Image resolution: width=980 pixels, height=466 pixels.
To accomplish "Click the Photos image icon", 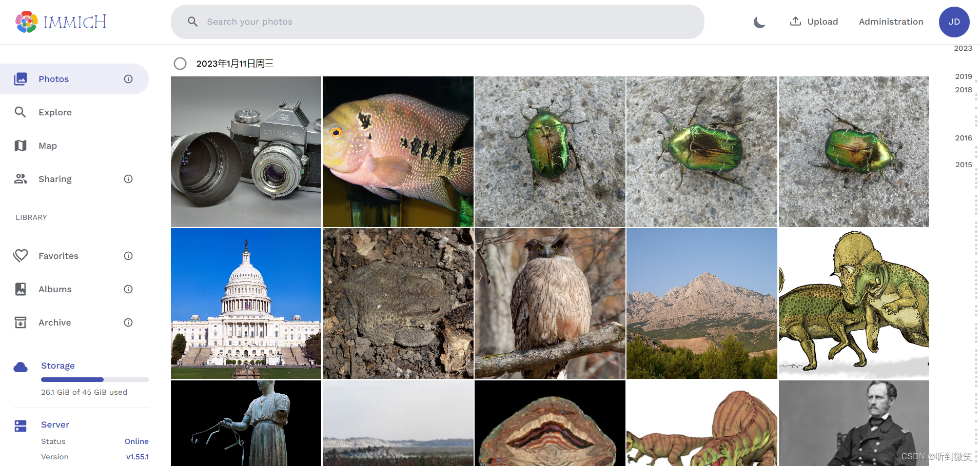I will 21,79.
